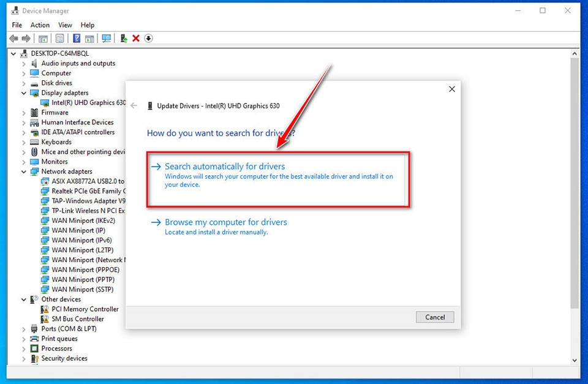Expand the Processors category
This screenshot has width=588, height=384.
click(x=24, y=348)
